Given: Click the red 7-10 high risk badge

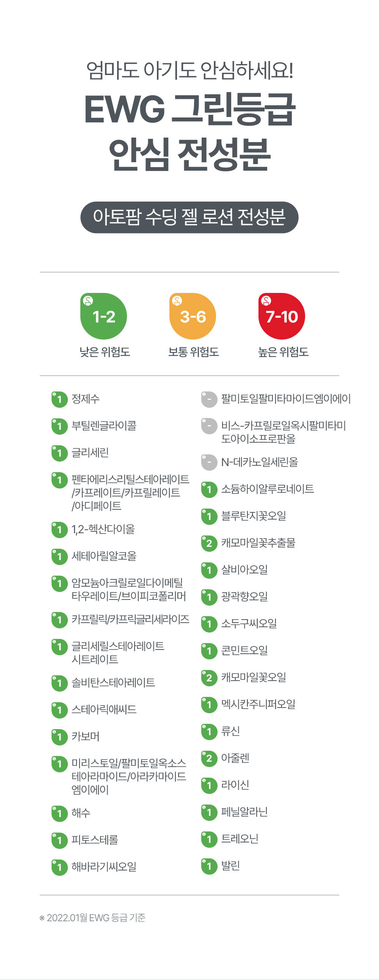Looking at the screenshot, I should click(x=282, y=316).
